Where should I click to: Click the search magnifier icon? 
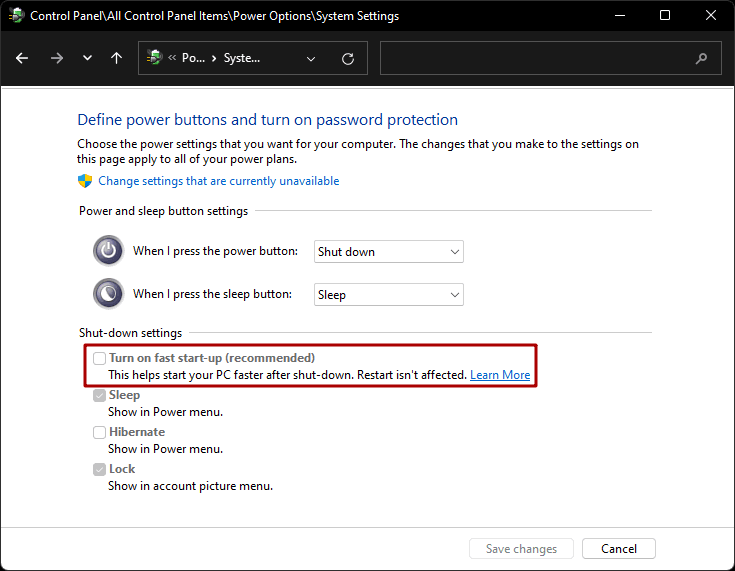tap(701, 58)
